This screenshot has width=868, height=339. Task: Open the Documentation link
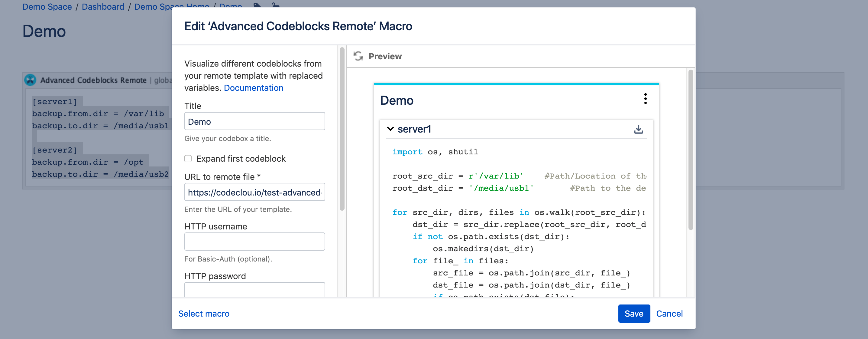(253, 88)
